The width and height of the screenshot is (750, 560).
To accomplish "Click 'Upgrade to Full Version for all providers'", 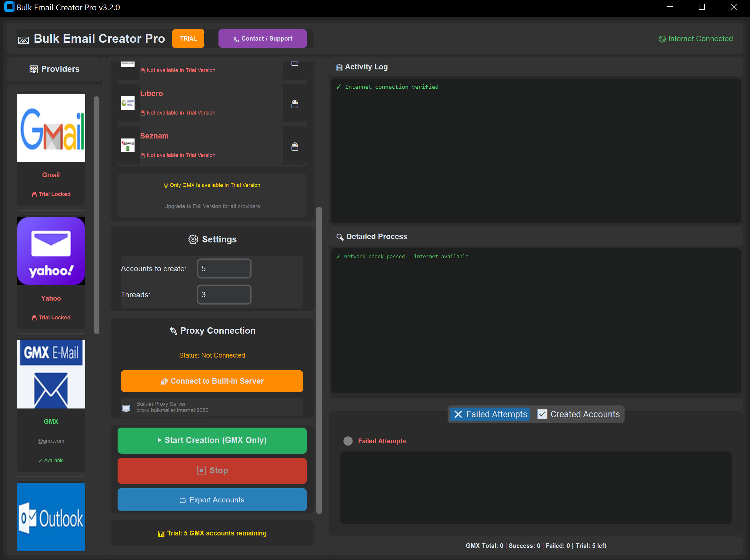I will point(212,206).
